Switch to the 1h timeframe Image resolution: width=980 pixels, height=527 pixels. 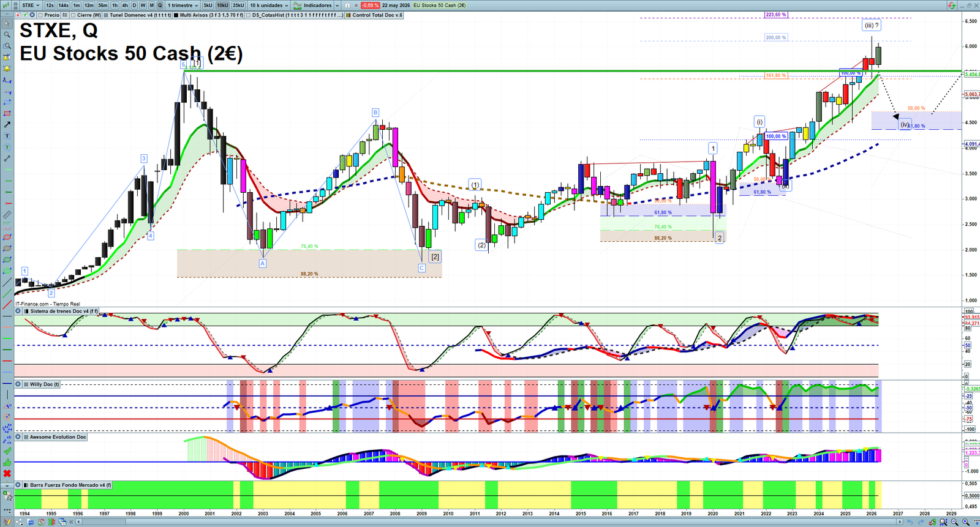pos(115,6)
